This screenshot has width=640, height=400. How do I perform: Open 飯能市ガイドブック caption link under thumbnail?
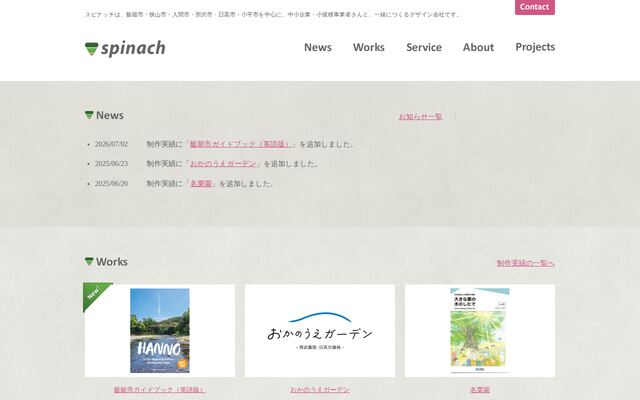point(160,390)
